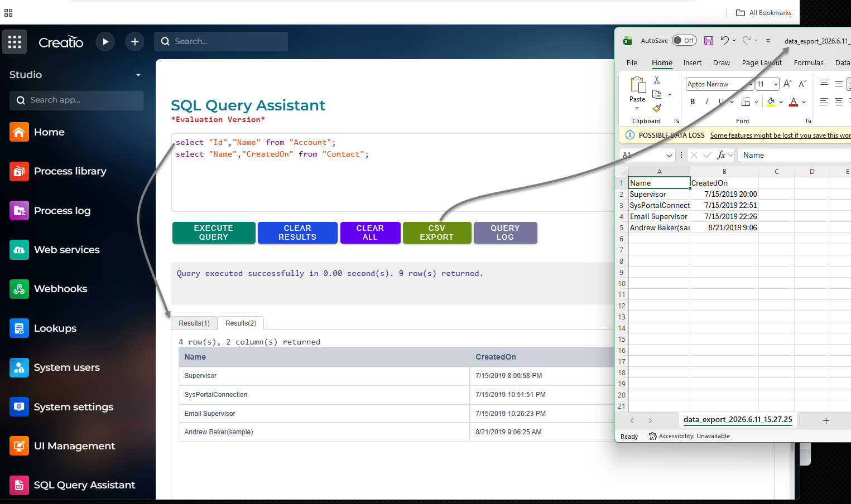Expand the Paste options arrow
Viewport: 851px width, 504px height.
[637, 108]
